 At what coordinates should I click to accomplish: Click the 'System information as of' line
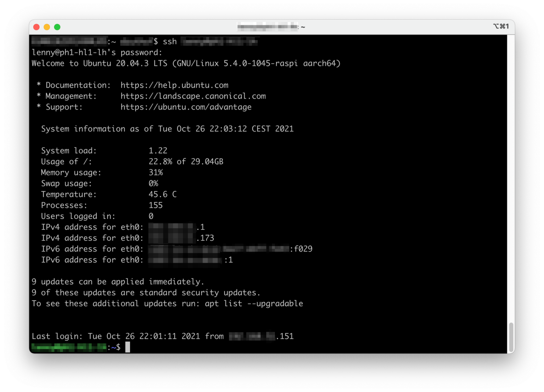point(167,129)
